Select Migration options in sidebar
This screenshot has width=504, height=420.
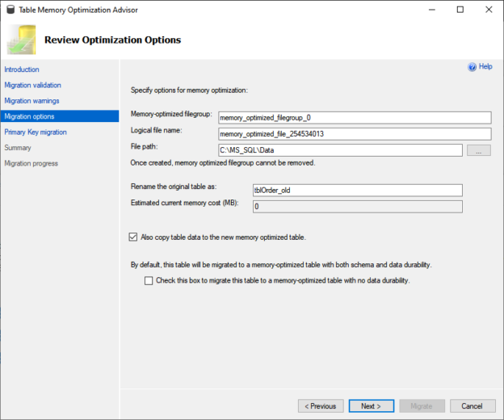[30, 116]
